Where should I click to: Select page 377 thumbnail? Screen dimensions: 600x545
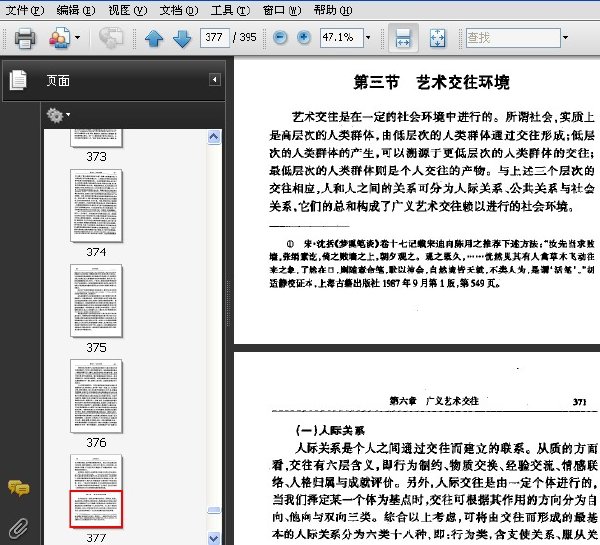pos(96,491)
